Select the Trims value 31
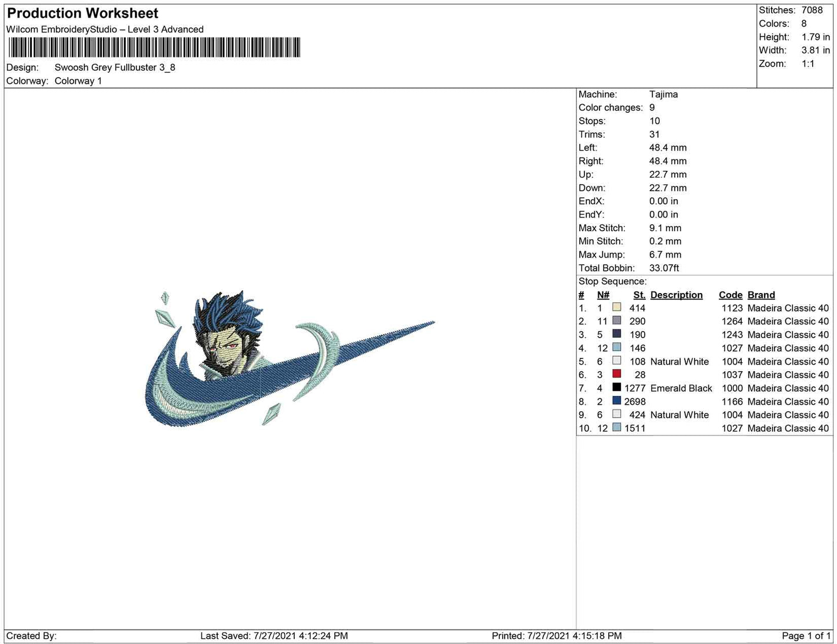837x644 pixels. tap(655, 134)
